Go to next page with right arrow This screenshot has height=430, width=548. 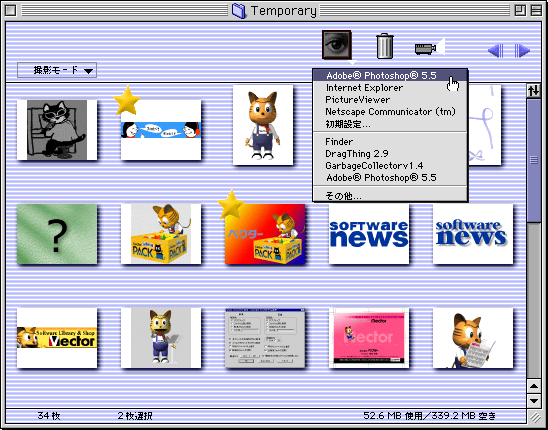[522, 51]
